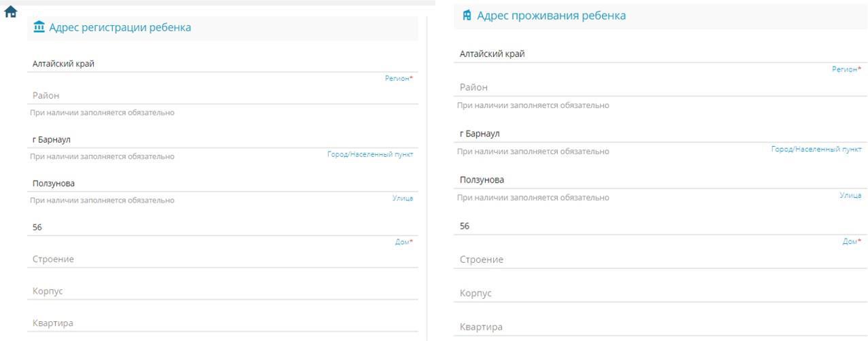
Task: Select the Ползунова street field in registration
Action: point(222,183)
